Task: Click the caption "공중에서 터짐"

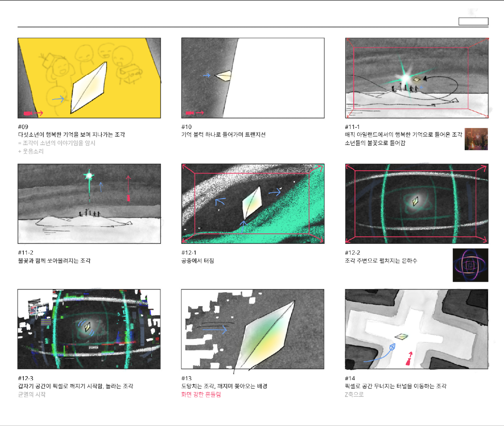Action: coord(198,261)
